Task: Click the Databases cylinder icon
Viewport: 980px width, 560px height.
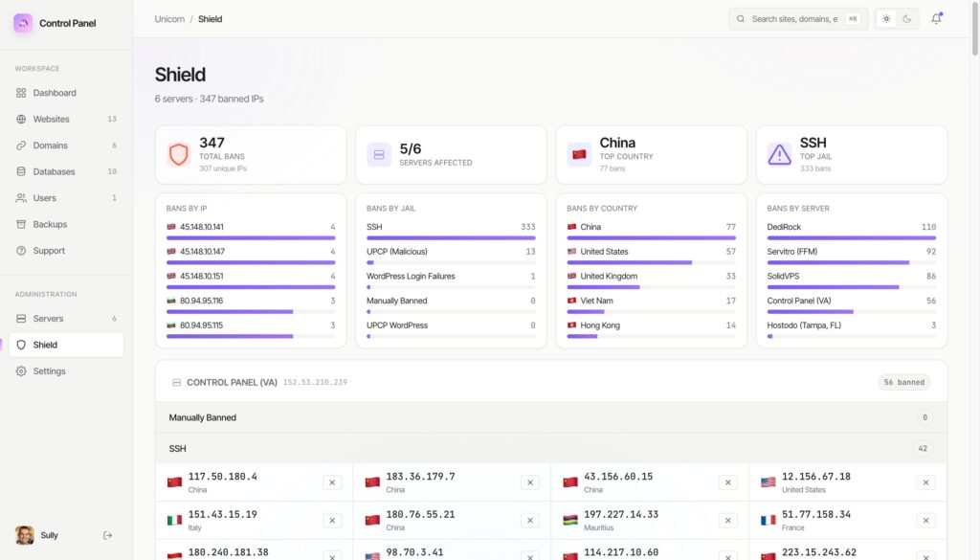Action: point(21,171)
